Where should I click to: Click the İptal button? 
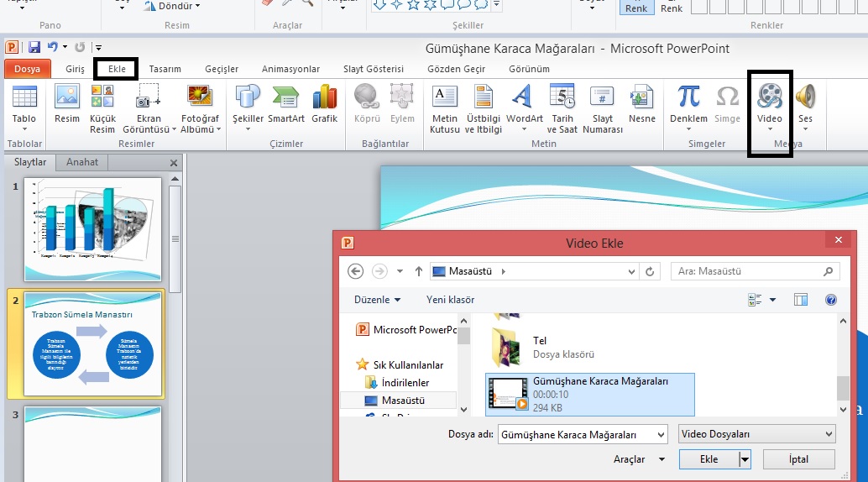[799, 459]
